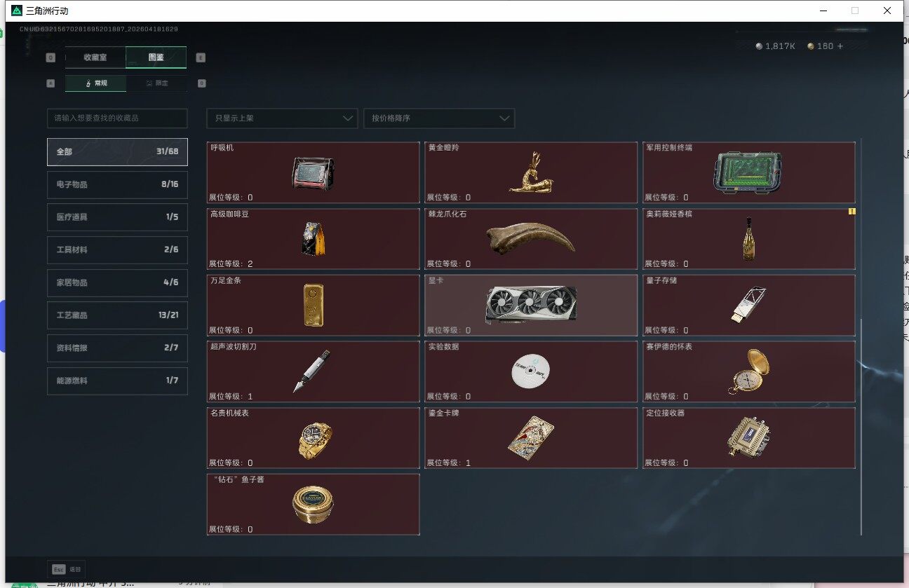The height and width of the screenshot is (588, 909).
Task: Pick the 军用控制终端 green terminal image
Action: (x=748, y=173)
